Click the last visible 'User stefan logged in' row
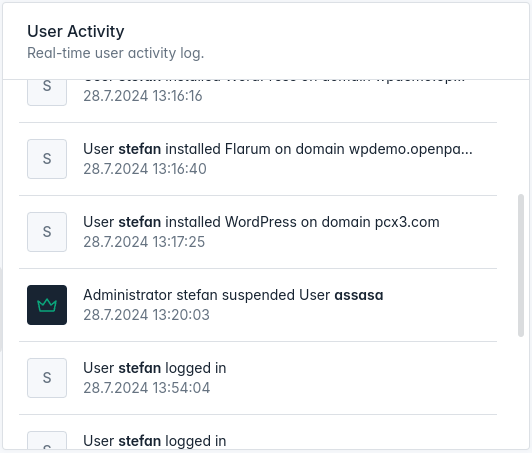This screenshot has width=532, height=453. (258, 432)
